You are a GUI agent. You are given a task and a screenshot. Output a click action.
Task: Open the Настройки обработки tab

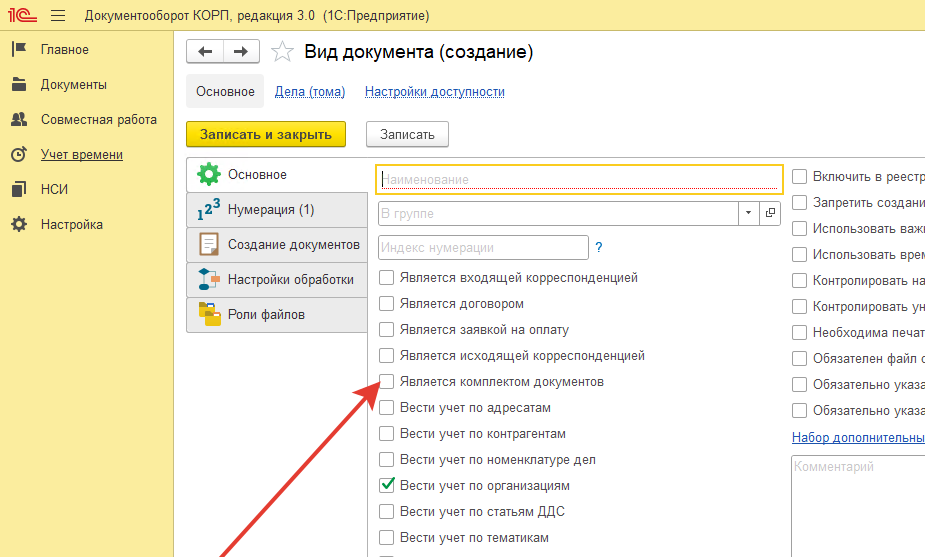[290, 280]
